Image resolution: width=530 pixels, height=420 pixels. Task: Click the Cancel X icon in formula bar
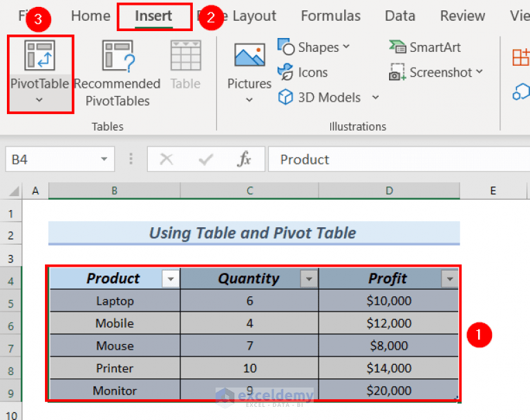pyautogui.click(x=166, y=159)
